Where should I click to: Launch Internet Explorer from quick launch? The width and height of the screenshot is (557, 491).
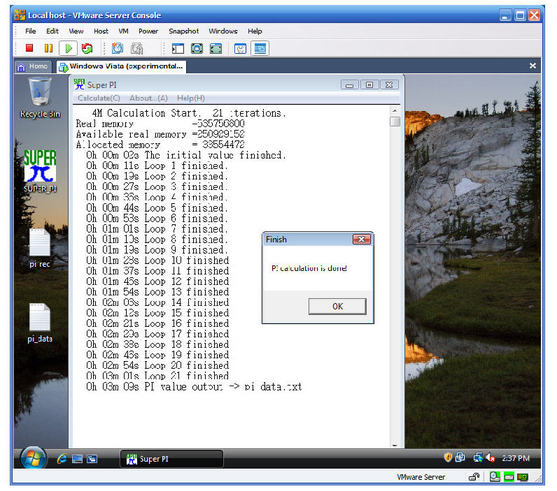[62, 459]
